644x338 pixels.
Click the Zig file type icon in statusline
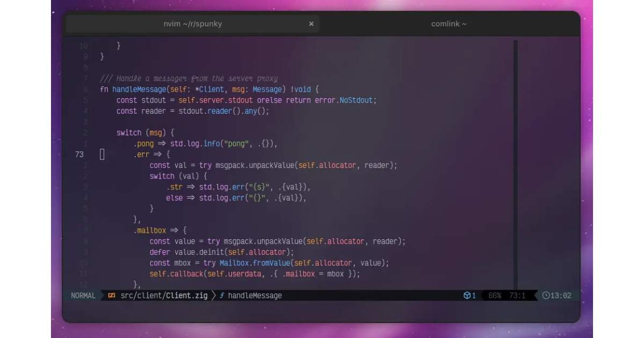coord(112,296)
